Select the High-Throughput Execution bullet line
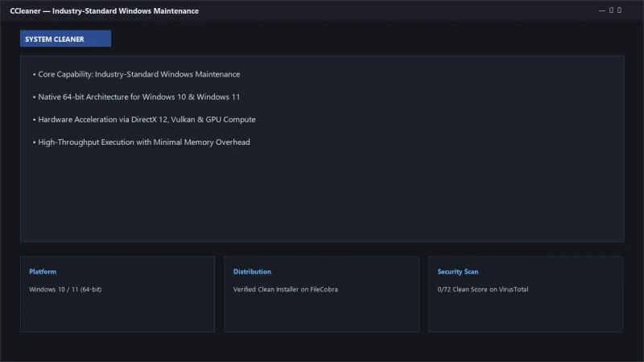 (142, 142)
